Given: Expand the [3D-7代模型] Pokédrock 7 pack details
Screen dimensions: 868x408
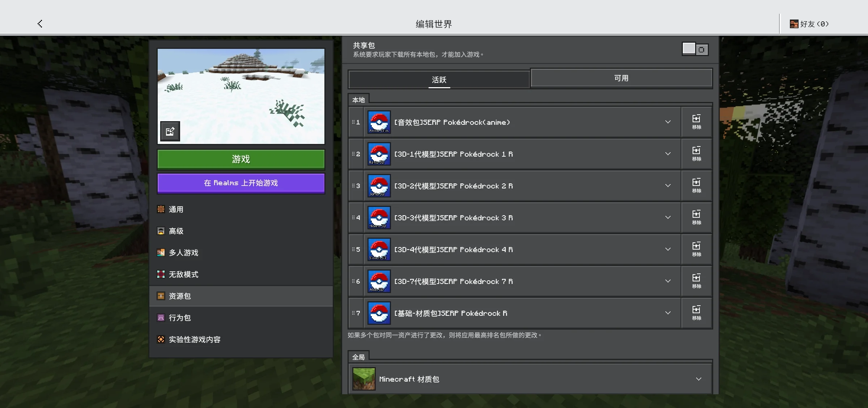Looking at the screenshot, I should pyautogui.click(x=668, y=281).
